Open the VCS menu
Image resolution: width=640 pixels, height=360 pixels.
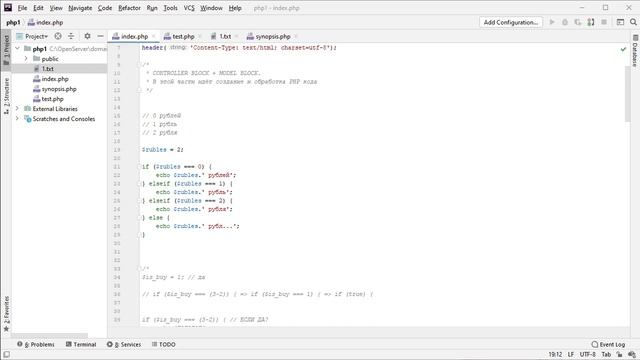[x=189, y=8]
